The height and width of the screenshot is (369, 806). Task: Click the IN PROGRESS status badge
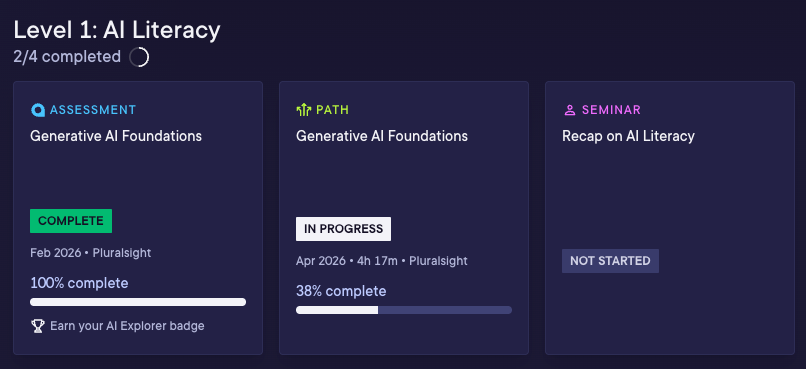coord(343,229)
